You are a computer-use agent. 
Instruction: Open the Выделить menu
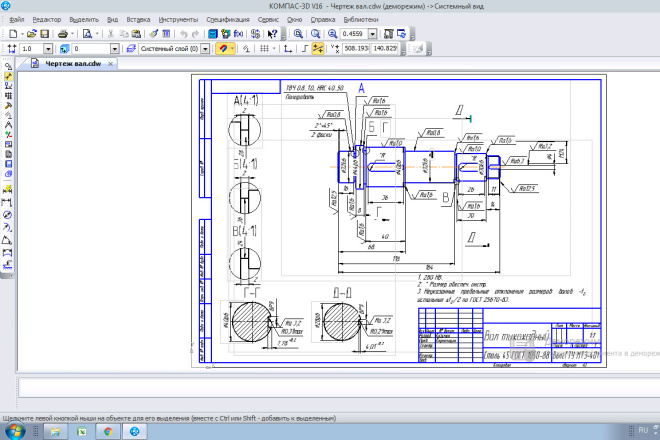pyautogui.click(x=84, y=19)
